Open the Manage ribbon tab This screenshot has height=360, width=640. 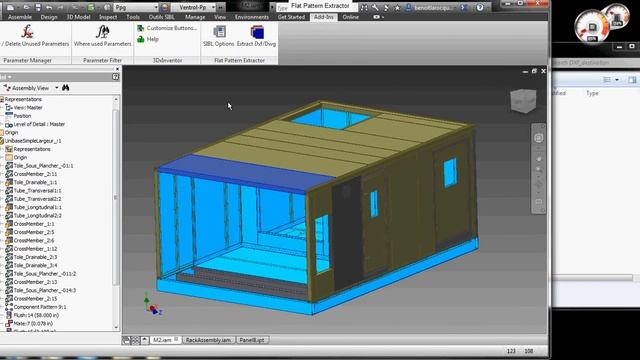(x=195, y=17)
